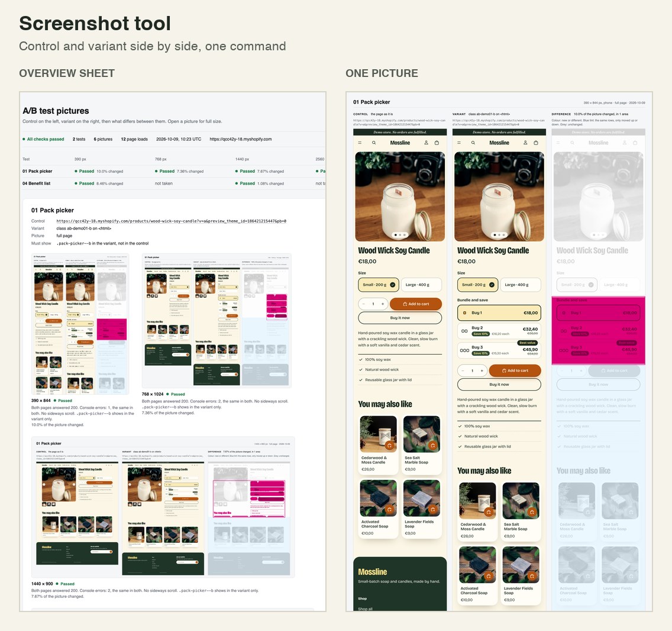The height and width of the screenshot is (631, 672).
Task: Click quantity field showing 1 in variant page
Action: [472, 371]
